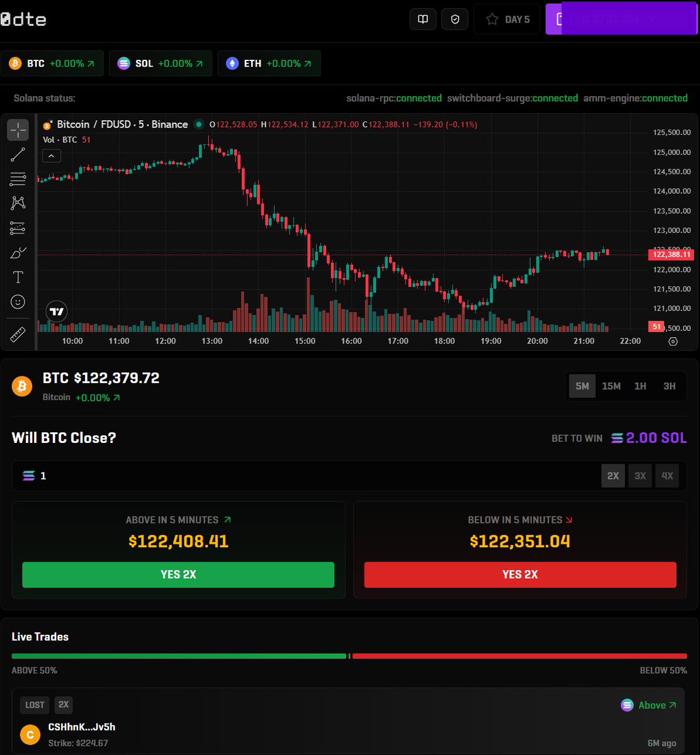Select the text annotation tool
The image size is (700, 755).
pyautogui.click(x=18, y=277)
